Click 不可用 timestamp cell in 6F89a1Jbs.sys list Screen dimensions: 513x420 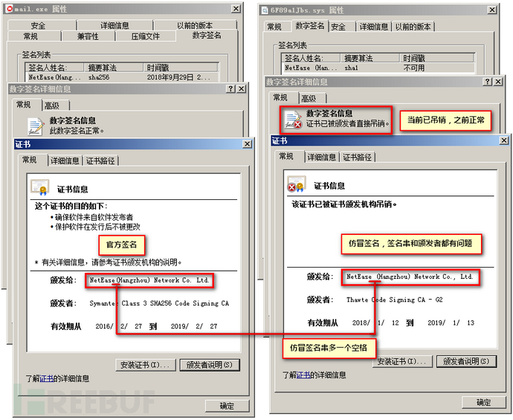tap(414, 68)
